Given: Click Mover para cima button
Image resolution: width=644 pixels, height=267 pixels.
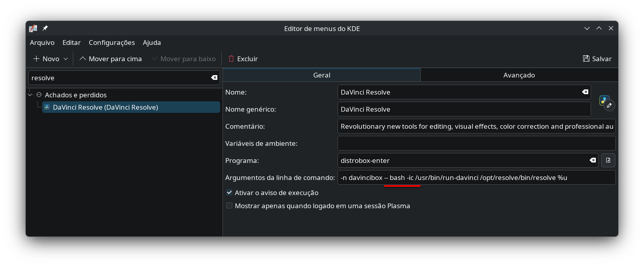Looking at the screenshot, I should [x=111, y=59].
